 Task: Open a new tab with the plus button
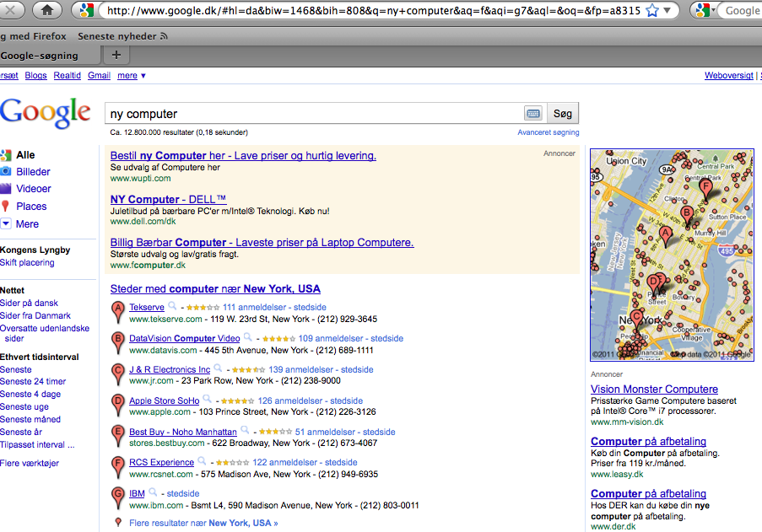coord(116,55)
